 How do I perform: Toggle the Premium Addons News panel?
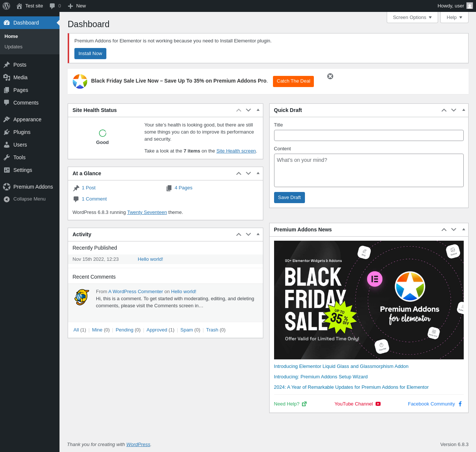[x=464, y=230]
